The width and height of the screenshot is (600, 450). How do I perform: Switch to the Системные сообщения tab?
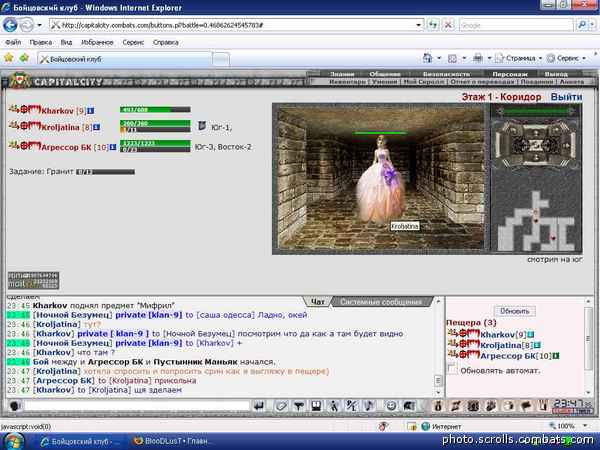click(381, 302)
